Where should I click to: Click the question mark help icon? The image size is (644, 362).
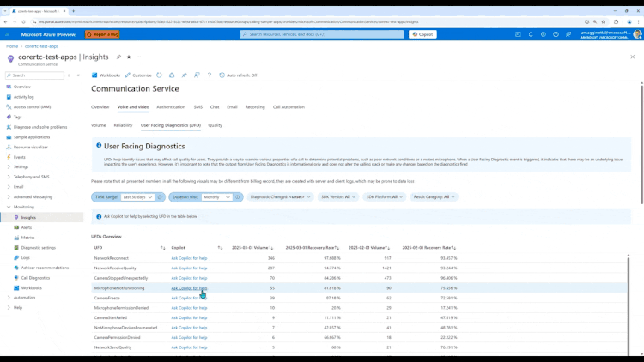pyautogui.click(x=210, y=75)
